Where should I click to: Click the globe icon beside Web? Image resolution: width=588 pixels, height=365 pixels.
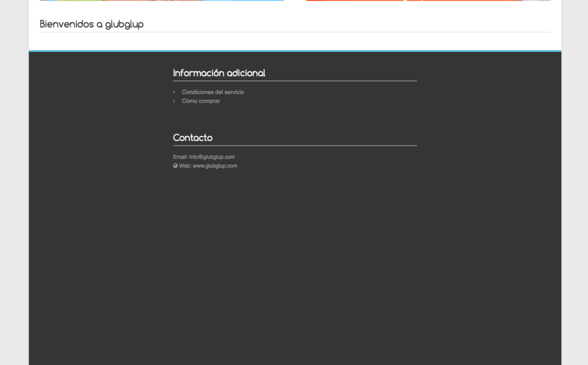[x=175, y=166]
